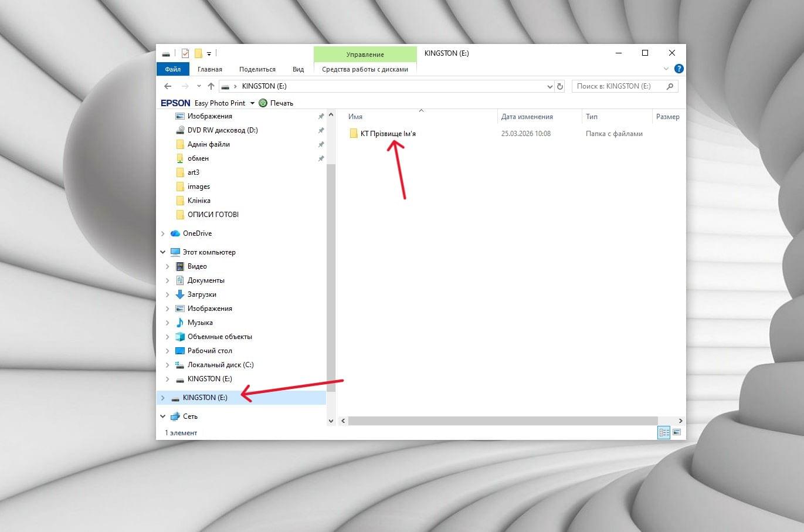The height and width of the screenshot is (532, 804).
Task: Open the Средства работы с дисками tab
Action: click(365, 69)
